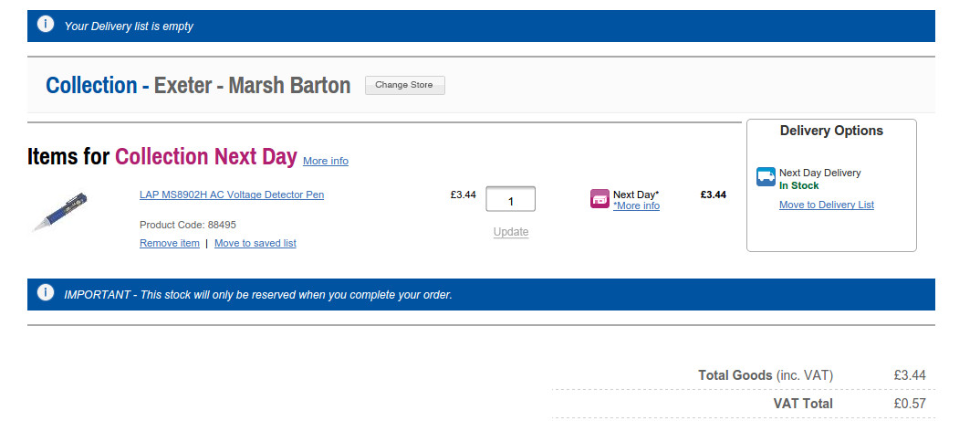Click the Exeter - Marsh Barton store heading
Image resolution: width=980 pixels, height=421 pixels.
pos(252,86)
